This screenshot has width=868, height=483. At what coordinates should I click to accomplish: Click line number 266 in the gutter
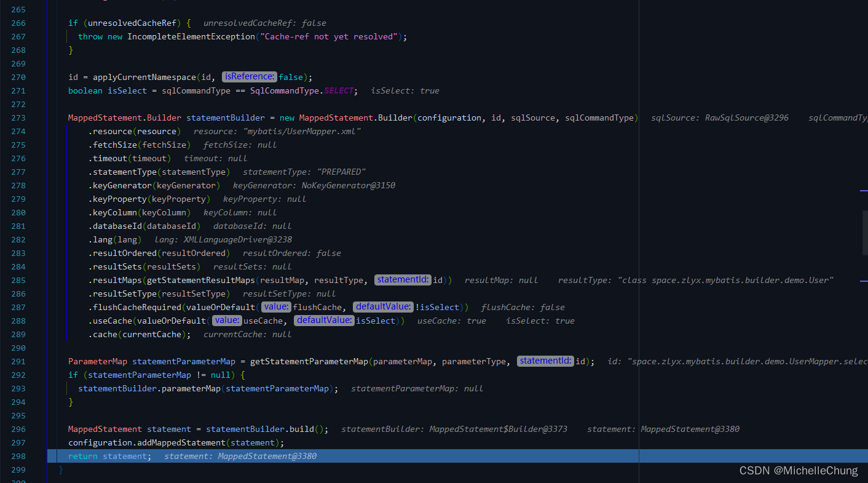click(18, 23)
